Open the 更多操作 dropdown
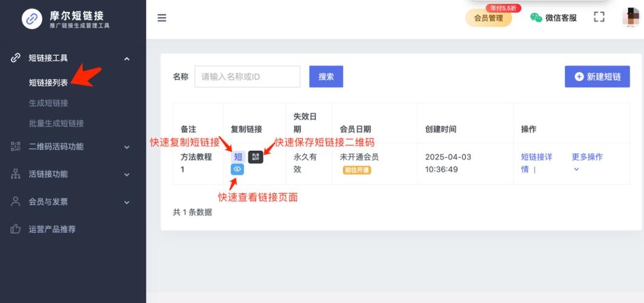The width and height of the screenshot is (644, 303). coord(587,162)
